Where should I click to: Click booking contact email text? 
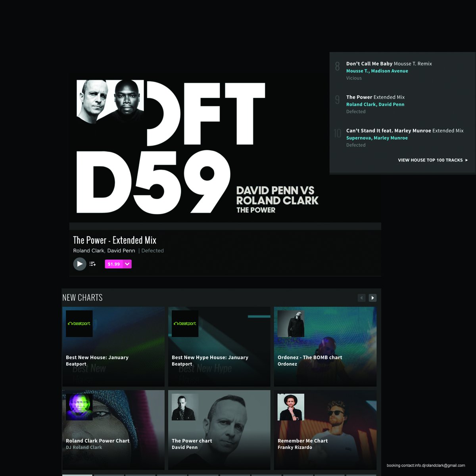click(x=426, y=466)
